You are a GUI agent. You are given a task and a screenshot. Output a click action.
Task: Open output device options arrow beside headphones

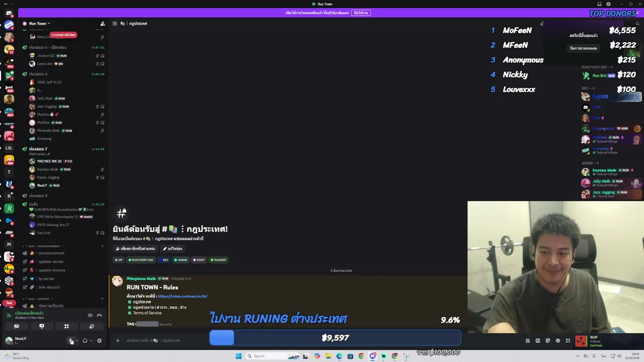click(x=91, y=340)
